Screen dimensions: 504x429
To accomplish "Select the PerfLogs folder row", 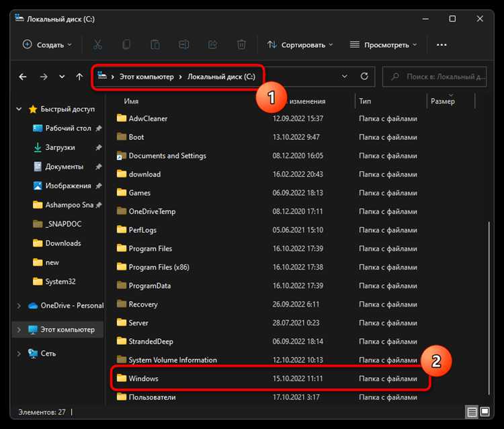I will coord(269,230).
